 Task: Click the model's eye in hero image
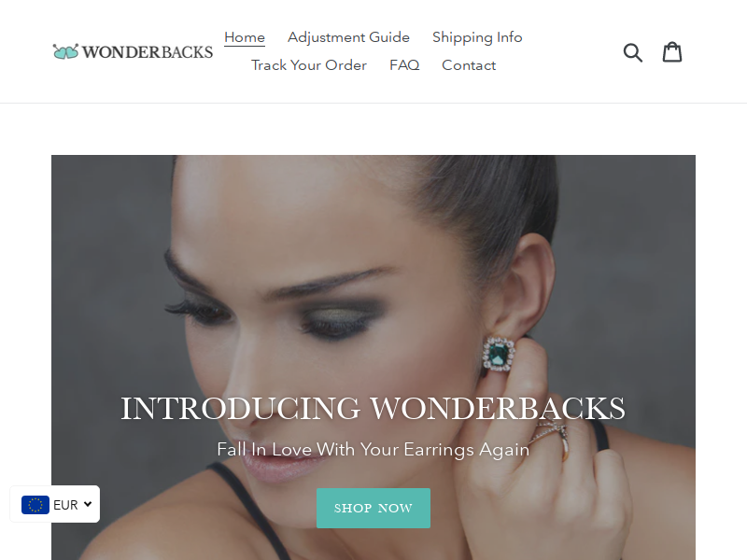point(339,321)
